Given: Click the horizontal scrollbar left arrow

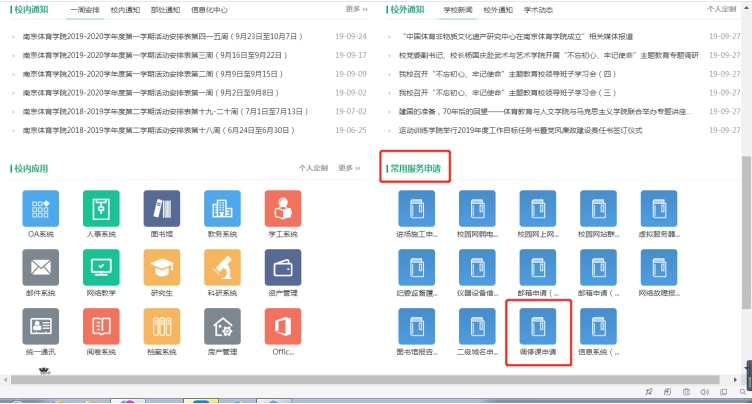Looking at the screenshot, I should [x=5, y=380].
